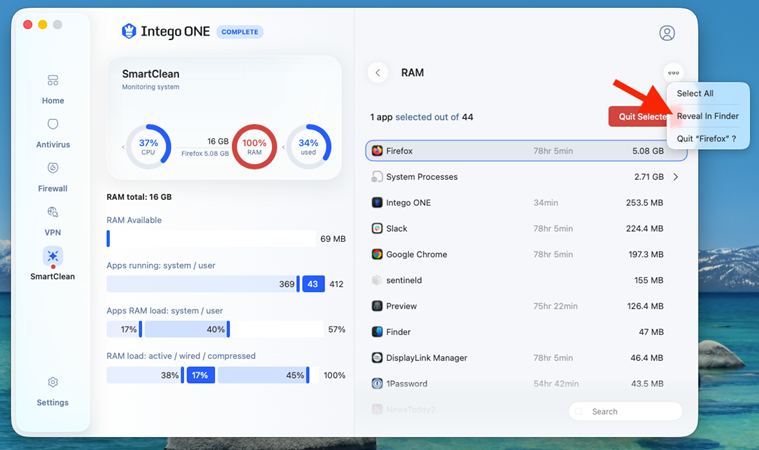Click the Preview app icon
The width and height of the screenshot is (759, 450).
point(377,306)
